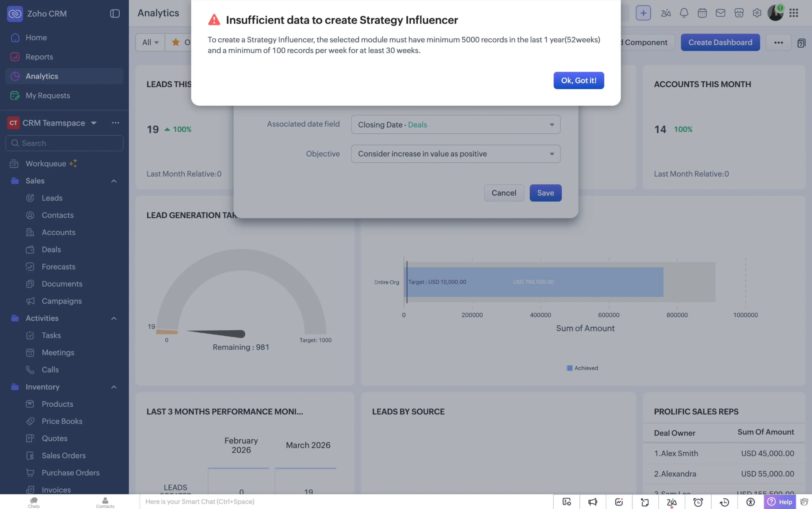Click the lead generation gauge needle
Viewport: 812px width, 509px height.
click(x=216, y=333)
